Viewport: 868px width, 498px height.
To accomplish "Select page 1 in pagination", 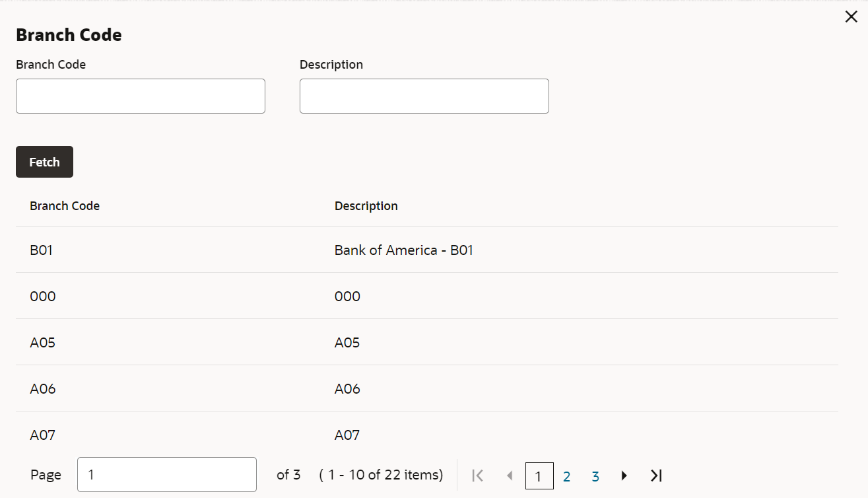I will click(539, 476).
